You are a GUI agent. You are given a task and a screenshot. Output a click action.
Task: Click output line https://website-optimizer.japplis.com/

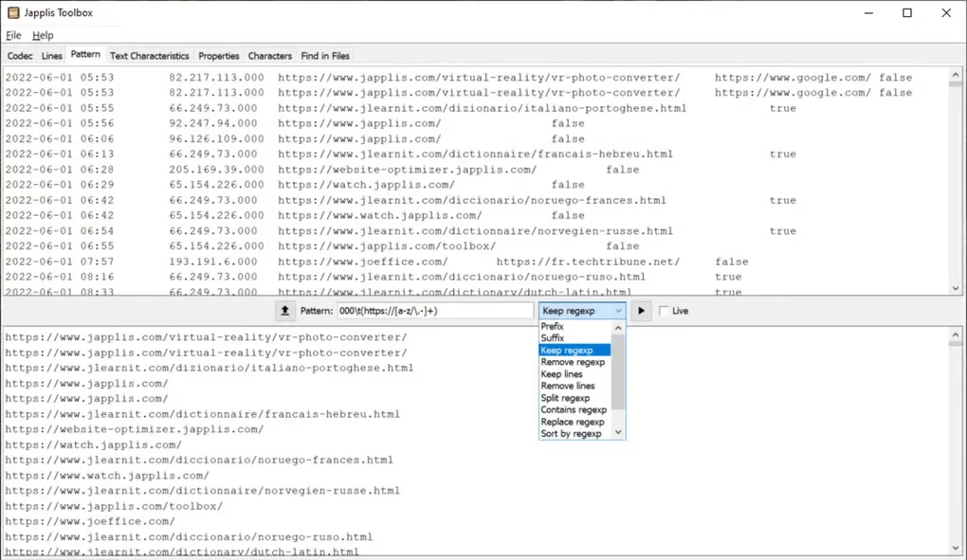tap(135, 429)
